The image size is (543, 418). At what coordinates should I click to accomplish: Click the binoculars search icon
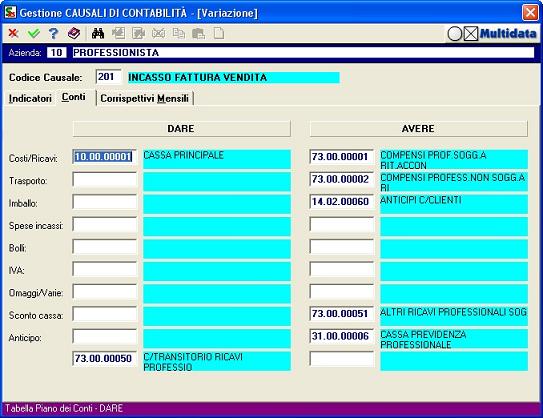pos(98,33)
